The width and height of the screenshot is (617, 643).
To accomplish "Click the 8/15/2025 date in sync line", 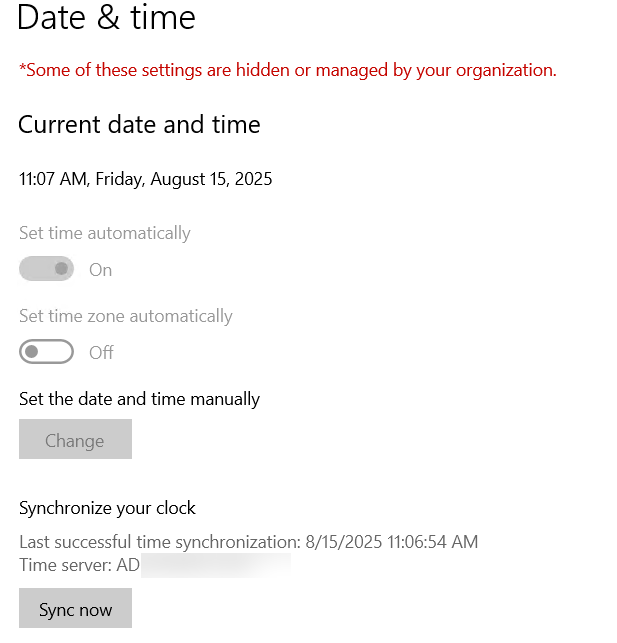I will click(x=342, y=542).
